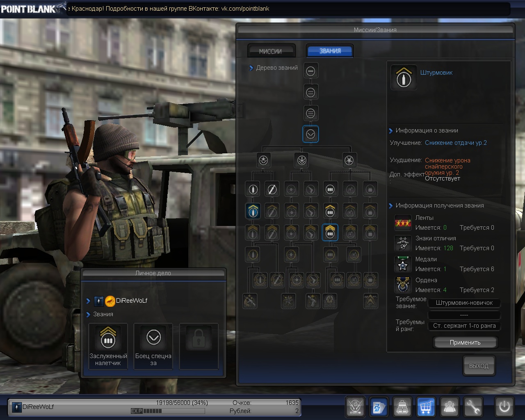Click the Медали medal icon
Image resolution: width=525 pixels, height=420 pixels.
click(x=403, y=264)
